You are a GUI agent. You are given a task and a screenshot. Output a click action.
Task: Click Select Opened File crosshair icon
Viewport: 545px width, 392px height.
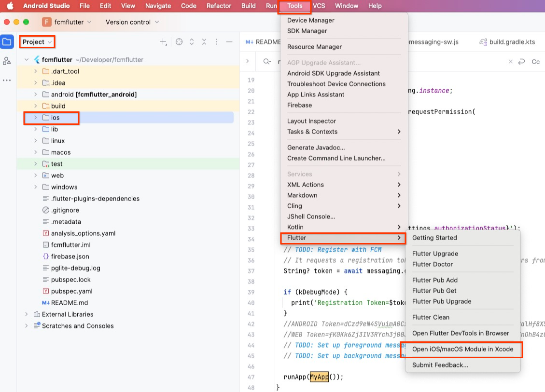coord(179,42)
